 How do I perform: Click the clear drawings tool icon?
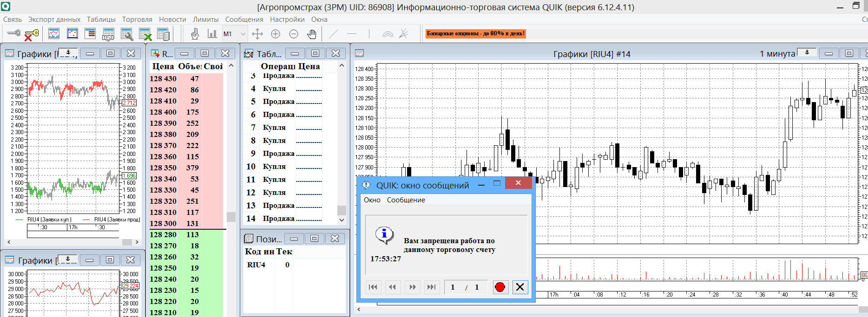(x=403, y=34)
